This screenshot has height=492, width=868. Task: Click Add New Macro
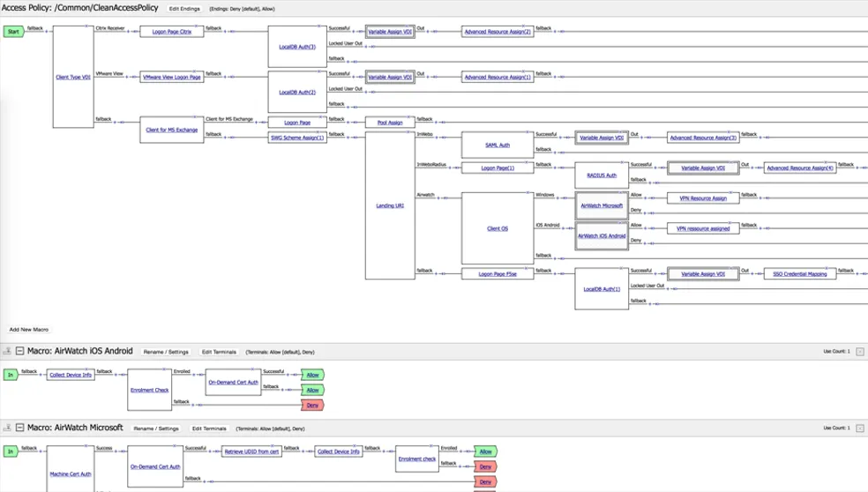[29, 329]
